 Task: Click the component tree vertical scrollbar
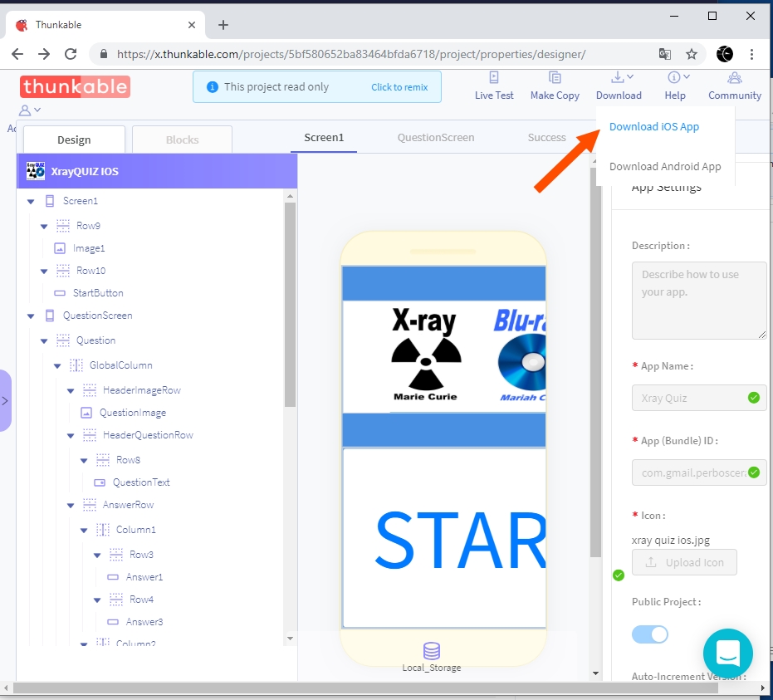click(290, 306)
